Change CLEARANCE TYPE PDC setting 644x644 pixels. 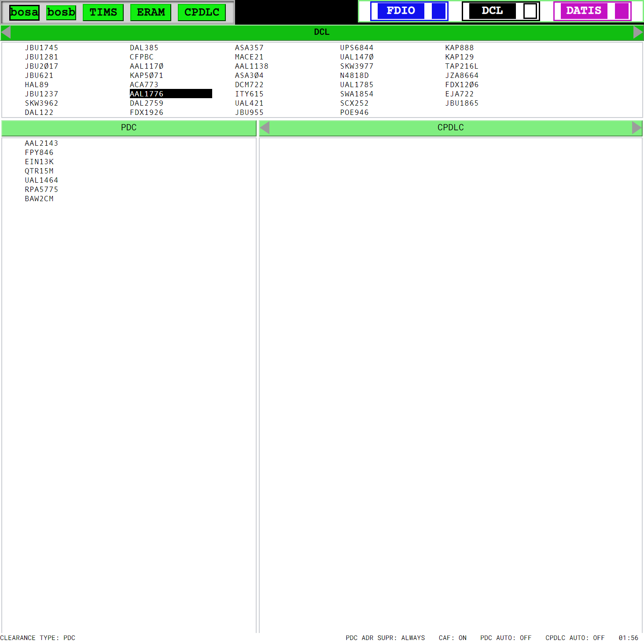coord(38,638)
